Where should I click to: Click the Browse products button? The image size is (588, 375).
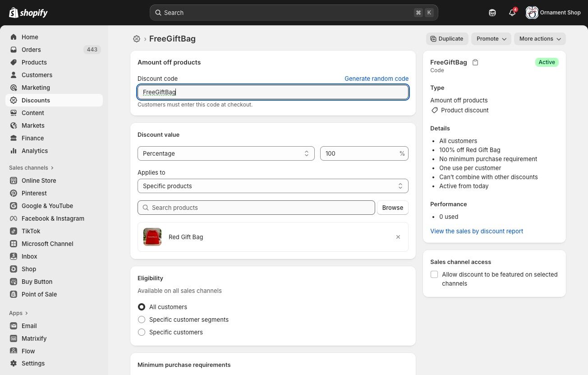[x=393, y=208]
